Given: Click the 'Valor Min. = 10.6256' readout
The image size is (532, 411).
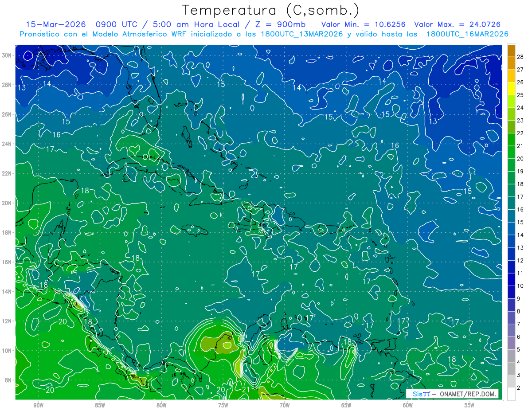Looking at the screenshot, I should click(x=363, y=24).
